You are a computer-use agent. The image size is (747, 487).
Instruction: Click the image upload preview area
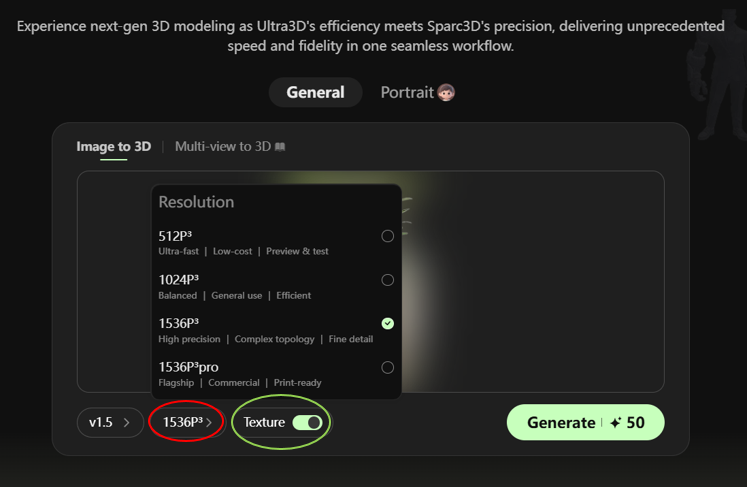pos(530,280)
